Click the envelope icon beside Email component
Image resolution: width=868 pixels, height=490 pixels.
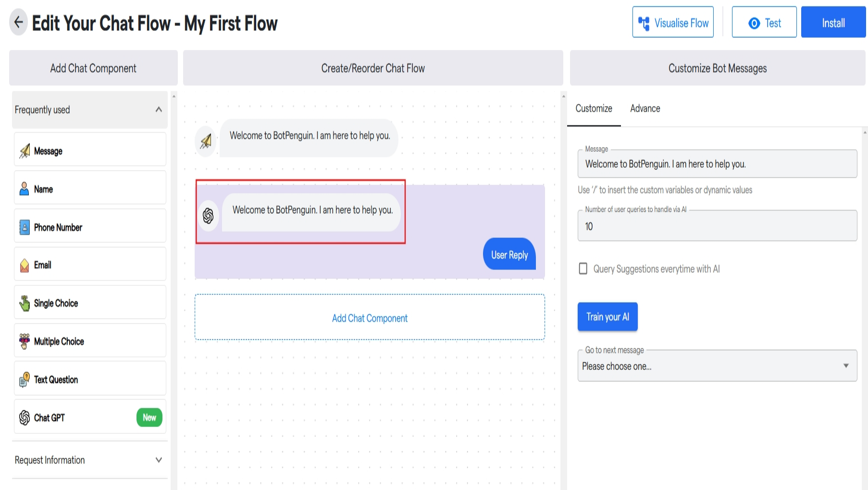(25, 265)
